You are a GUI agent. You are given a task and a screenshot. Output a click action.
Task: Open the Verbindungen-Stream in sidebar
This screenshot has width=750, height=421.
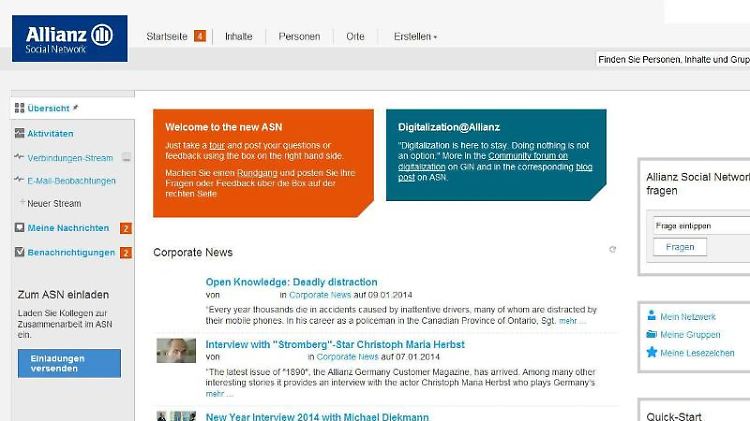coord(70,158)
